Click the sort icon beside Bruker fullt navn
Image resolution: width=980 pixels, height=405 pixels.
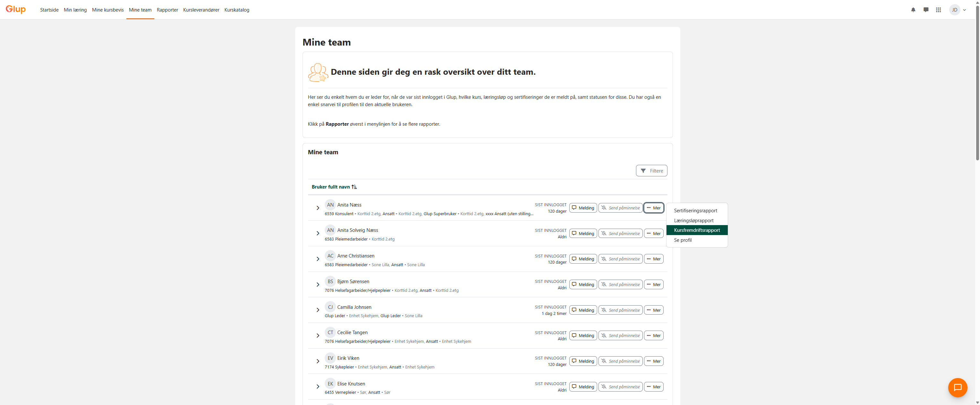tap(354, 187)
